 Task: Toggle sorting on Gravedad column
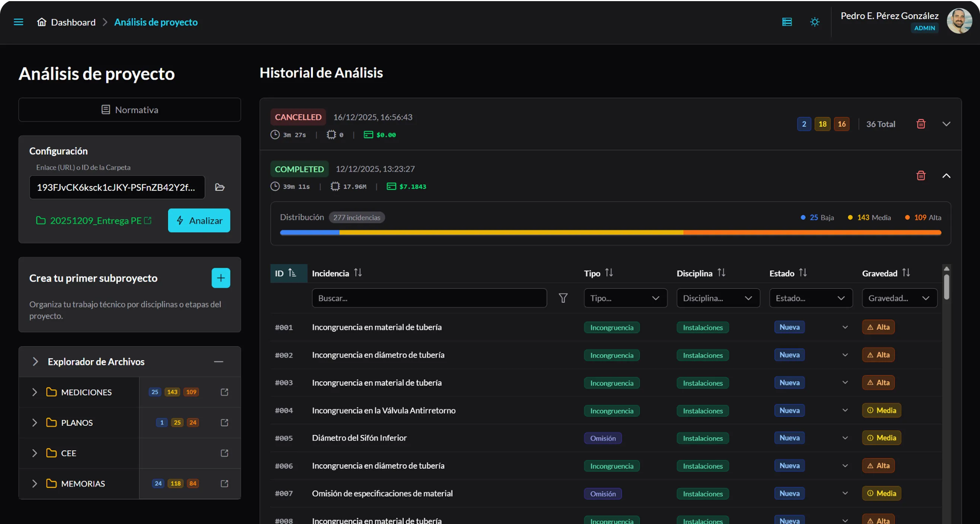[906, 273]
